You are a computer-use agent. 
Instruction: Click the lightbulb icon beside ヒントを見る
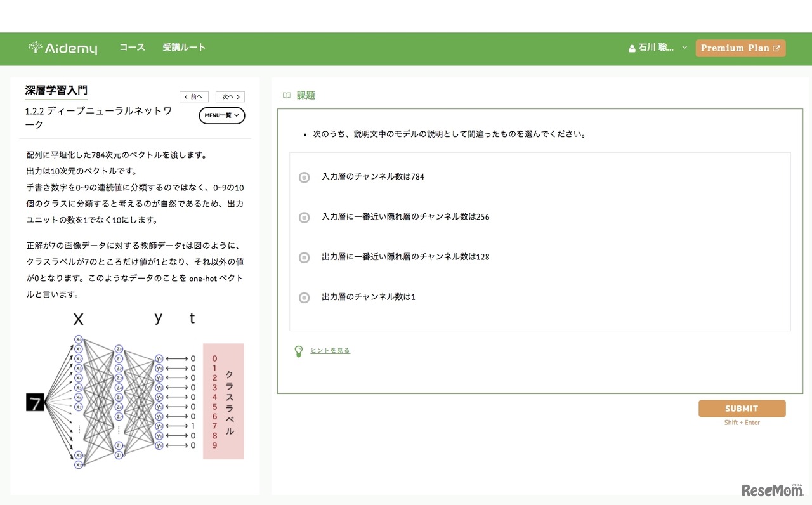click(299, 351)
